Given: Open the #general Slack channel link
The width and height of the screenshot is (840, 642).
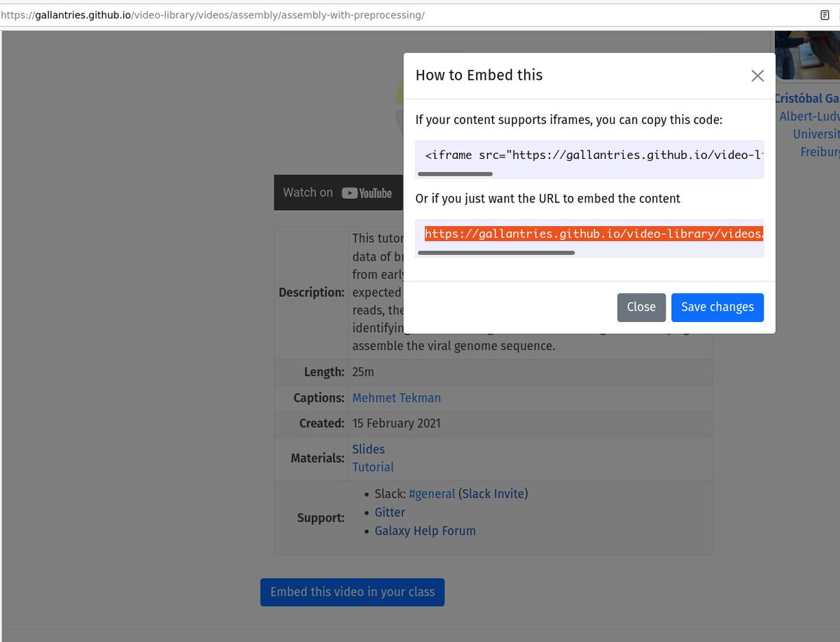Looking at the screenshot, I should point(432,494).
